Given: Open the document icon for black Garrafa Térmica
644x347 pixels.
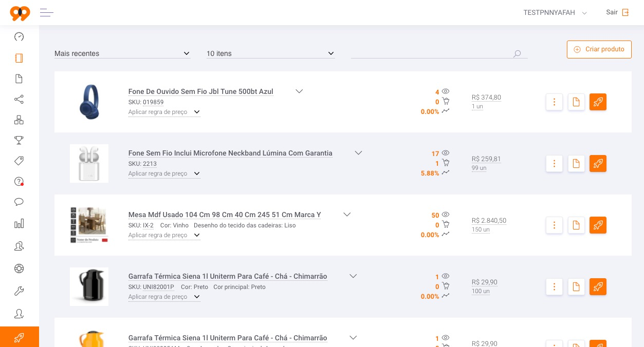Looking at the screenshot, I should point(576,286).
